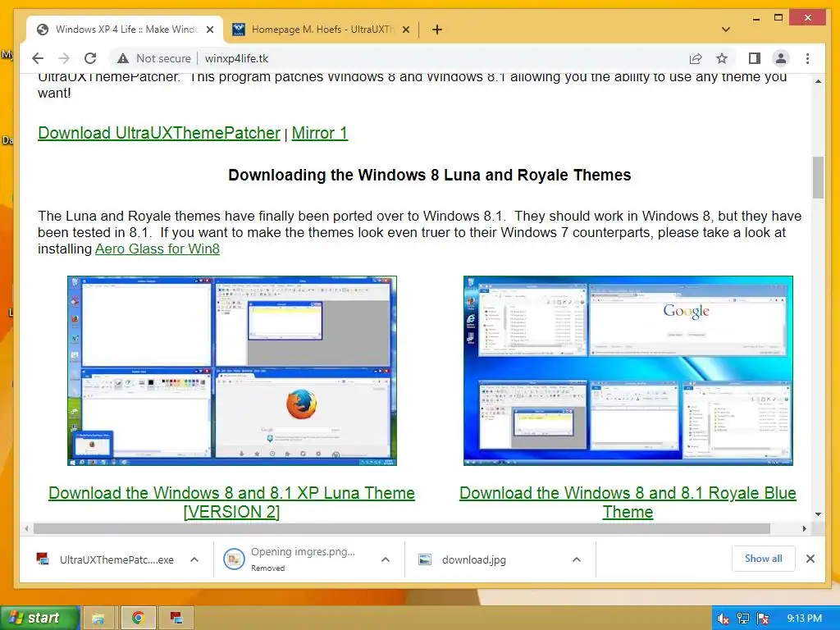Open a new browser tab
This screenshot has width=840, height=630.
coord(437,30)
